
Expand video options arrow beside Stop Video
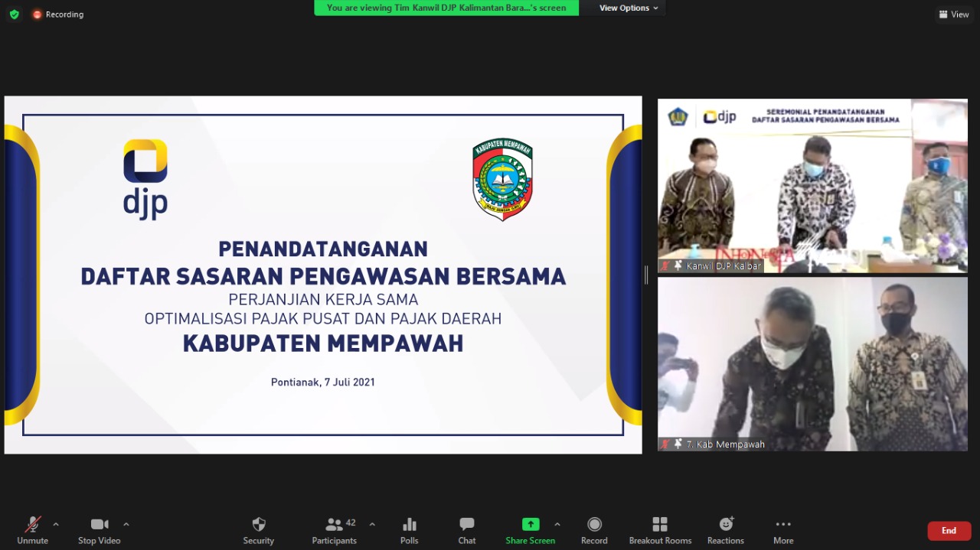coord(126,524)
